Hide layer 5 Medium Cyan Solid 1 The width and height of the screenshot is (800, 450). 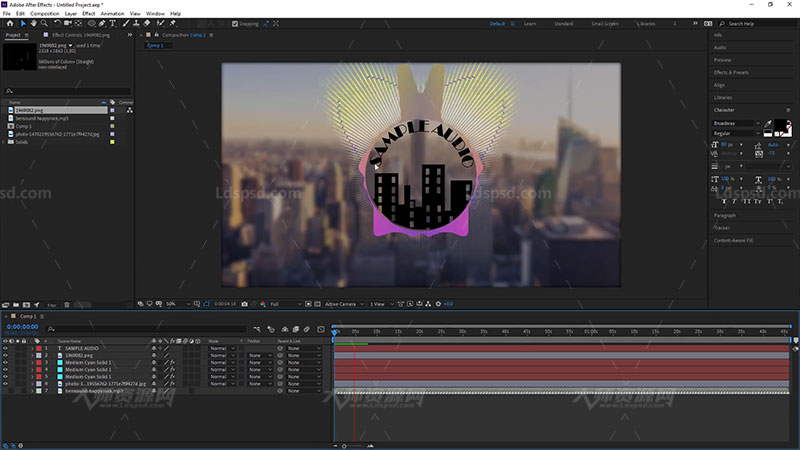pos(6,377)
